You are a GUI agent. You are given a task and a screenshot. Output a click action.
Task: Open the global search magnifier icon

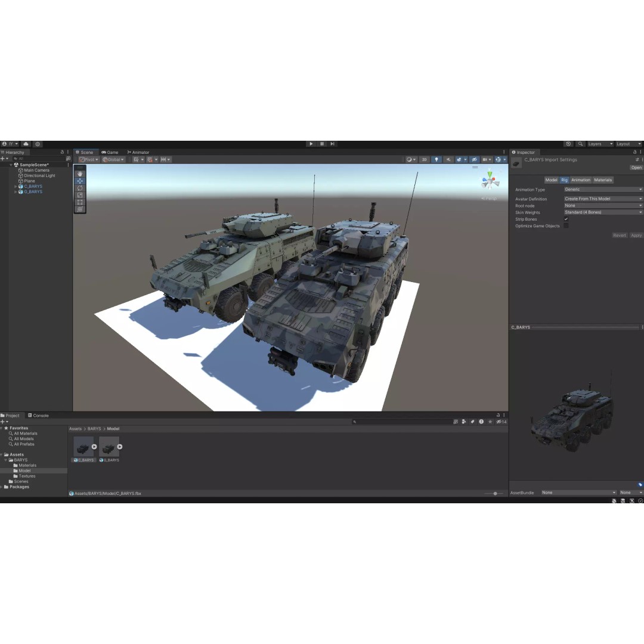point(580,144)
